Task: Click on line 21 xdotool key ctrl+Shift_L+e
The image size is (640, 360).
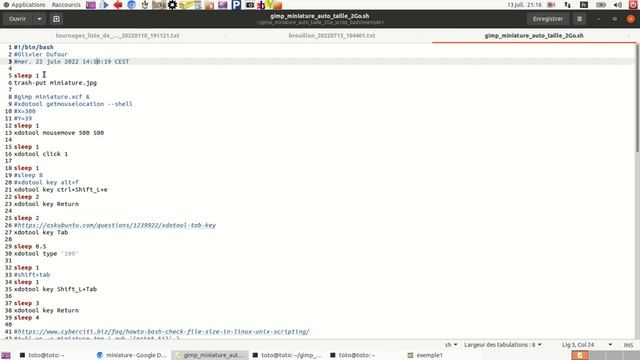Action: (x=61, y=189)
